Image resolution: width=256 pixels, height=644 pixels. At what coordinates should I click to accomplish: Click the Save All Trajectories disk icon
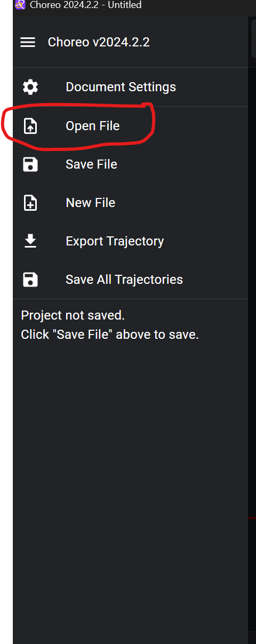tap(30, 280)
